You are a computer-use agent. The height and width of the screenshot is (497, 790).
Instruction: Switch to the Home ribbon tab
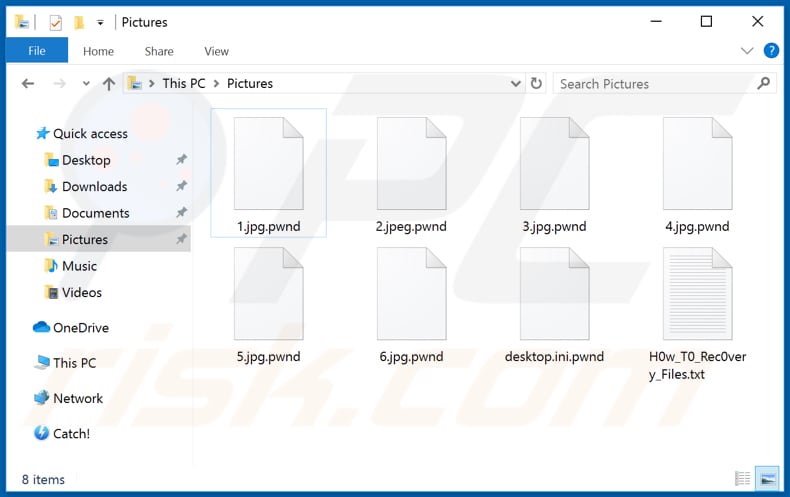click(x=98, y=51)
